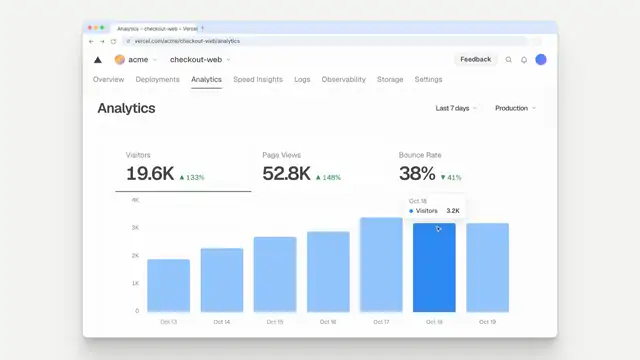Select the Visitors 19.6K metric card
Image resolution: width=640 pixels, height=360 pixels.
click(x=183, y=169)
